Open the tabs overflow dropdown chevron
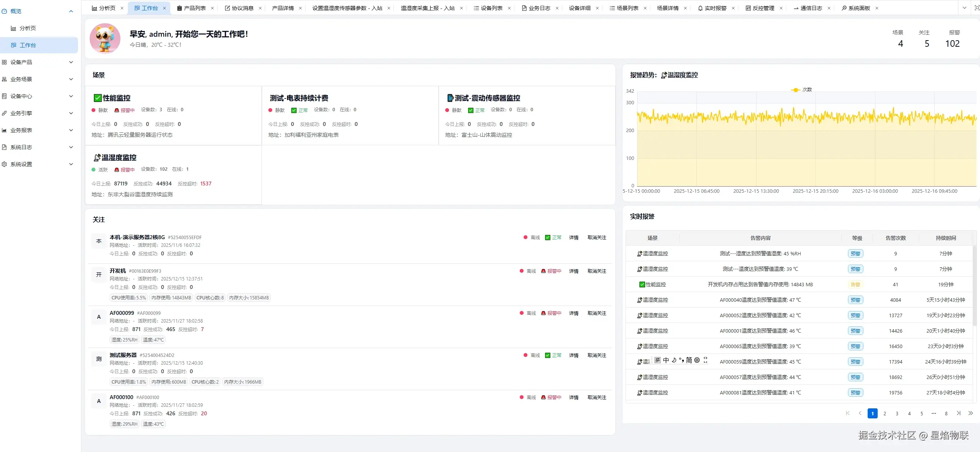980x452 pixels. coord(964,8)
